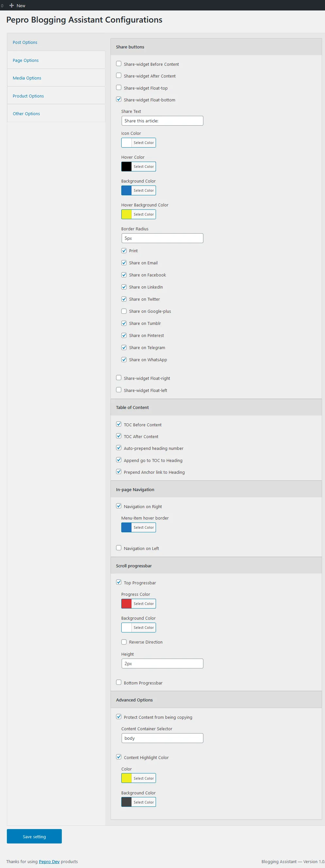Click Select Color beside red Progress Color
Image resolution: width=325 pixels, height=868 pixels.
144,604
